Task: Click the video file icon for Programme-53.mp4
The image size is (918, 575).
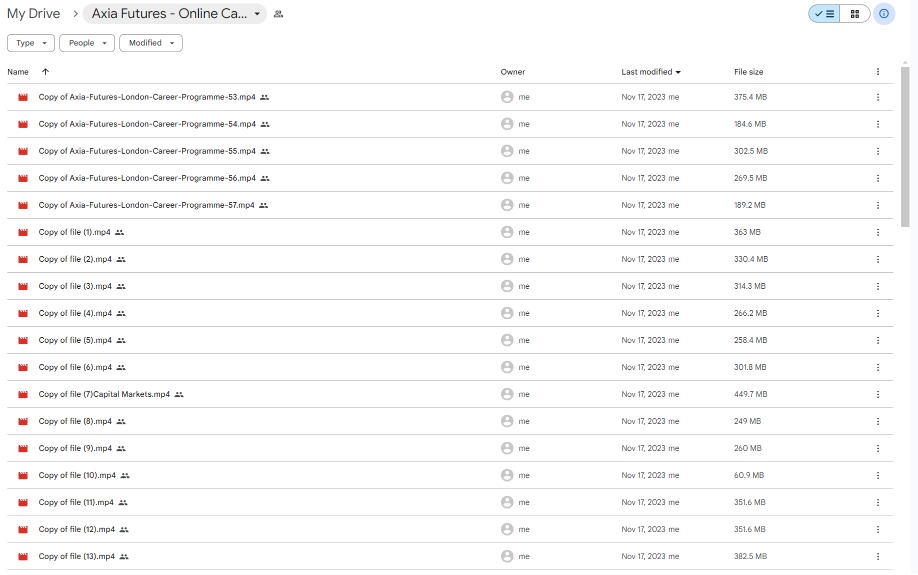Action: pos(22,97)
